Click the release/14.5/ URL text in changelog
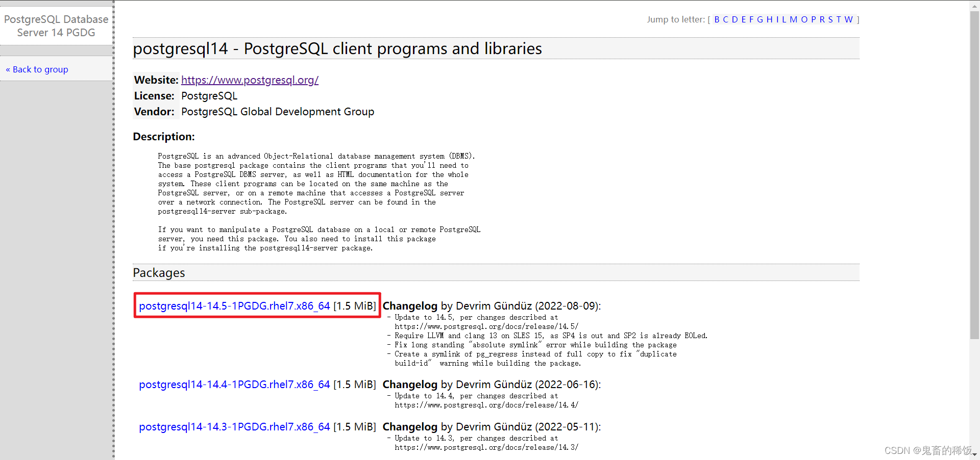This screenshot has width=980, height=460. click(486, 326)
